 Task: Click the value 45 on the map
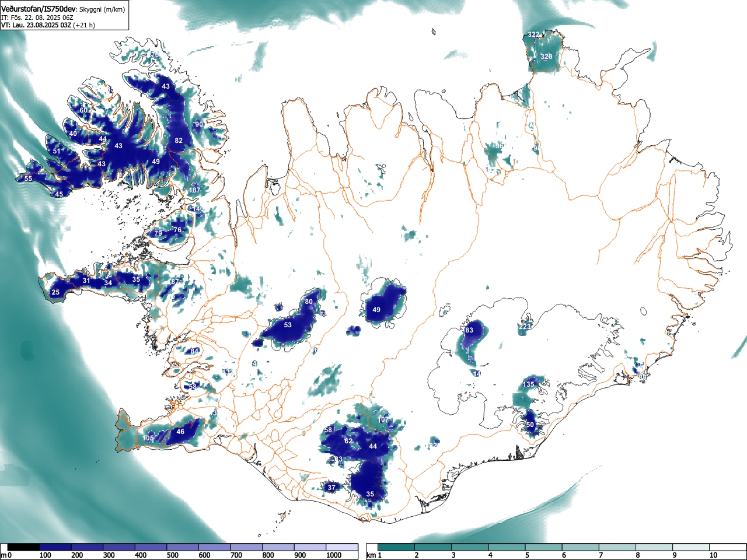pos(59,194)
